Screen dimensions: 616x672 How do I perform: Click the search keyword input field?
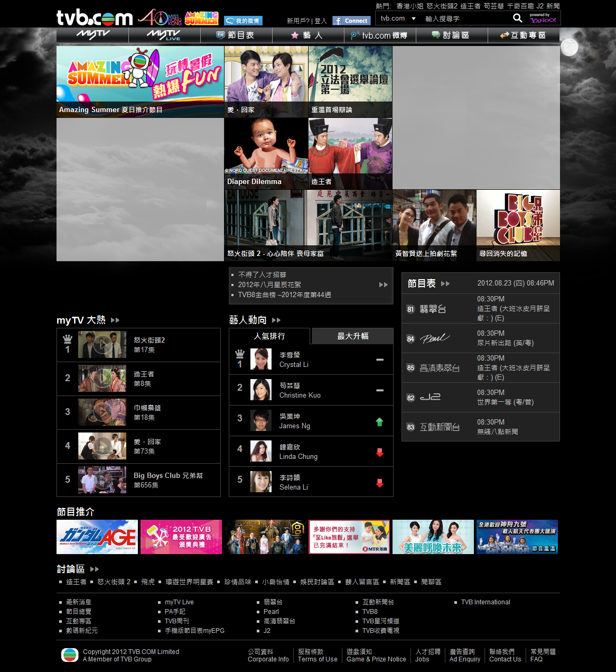[x=465, y=19]
